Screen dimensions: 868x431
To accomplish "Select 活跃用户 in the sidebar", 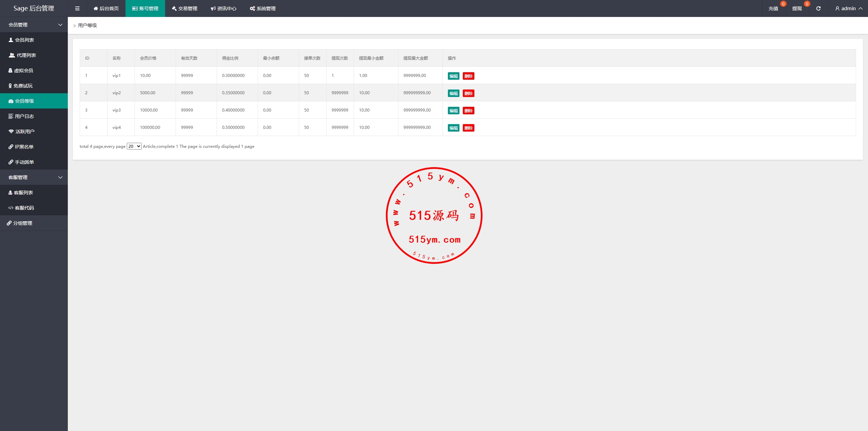I will (25, 132).
